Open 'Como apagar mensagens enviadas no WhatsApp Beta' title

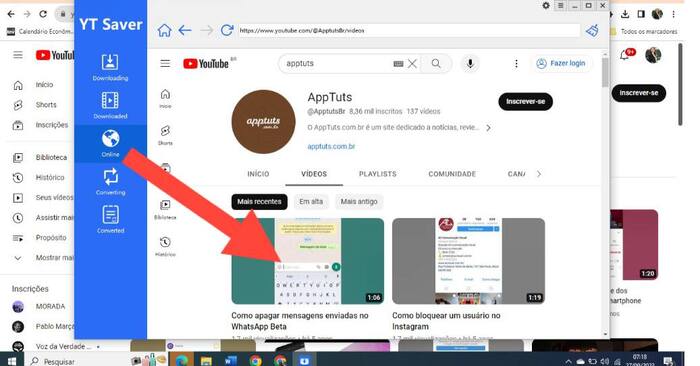300,321
